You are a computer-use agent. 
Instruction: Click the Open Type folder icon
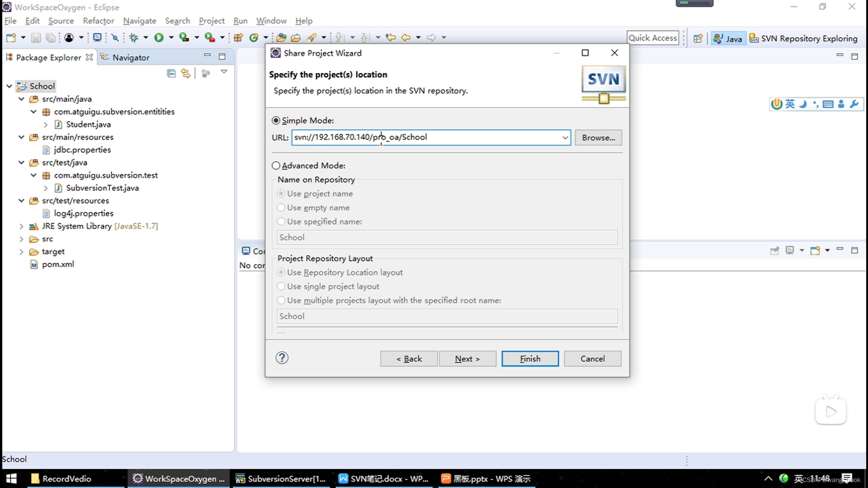pyautogui.click(x=281, y=38)
